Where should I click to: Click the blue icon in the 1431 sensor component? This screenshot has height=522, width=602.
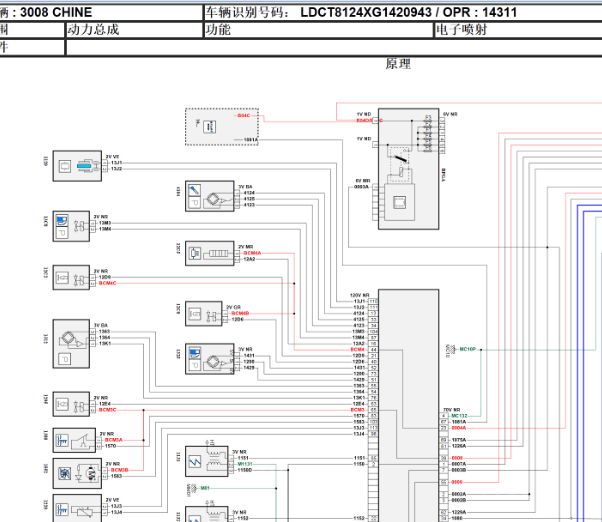click(195, 353)
